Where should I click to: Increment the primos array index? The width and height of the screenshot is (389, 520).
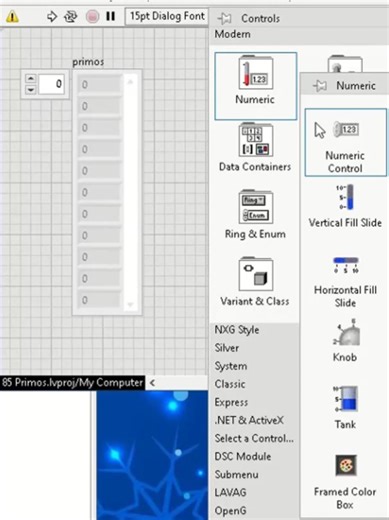click(x=31, y=79)
